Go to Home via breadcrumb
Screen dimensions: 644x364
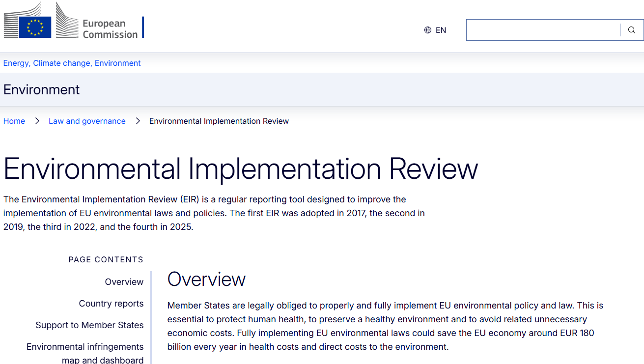click(14, 121)
